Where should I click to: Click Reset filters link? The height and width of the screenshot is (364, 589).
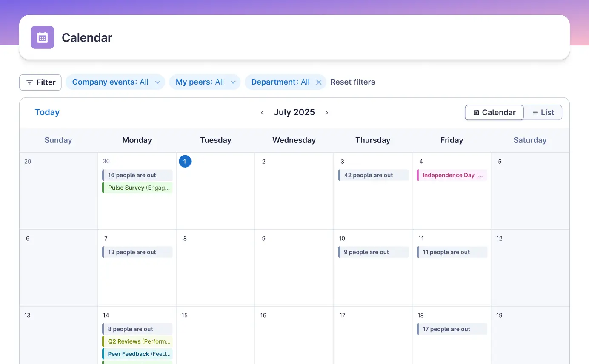(x=353, y=82)
